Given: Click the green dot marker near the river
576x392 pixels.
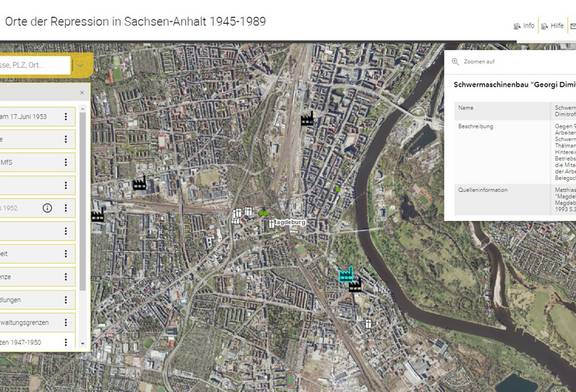Looking at the screenshot, I should pos(338,189).
